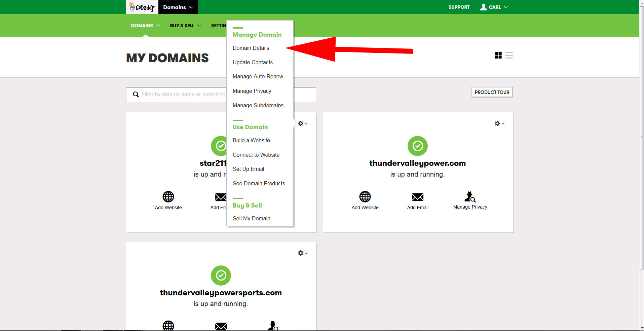The height and width of the screenshot is (331, 644).
Task: Click Add Website globe for thundervalleypower.com
Action: click(x=365, y=197)
